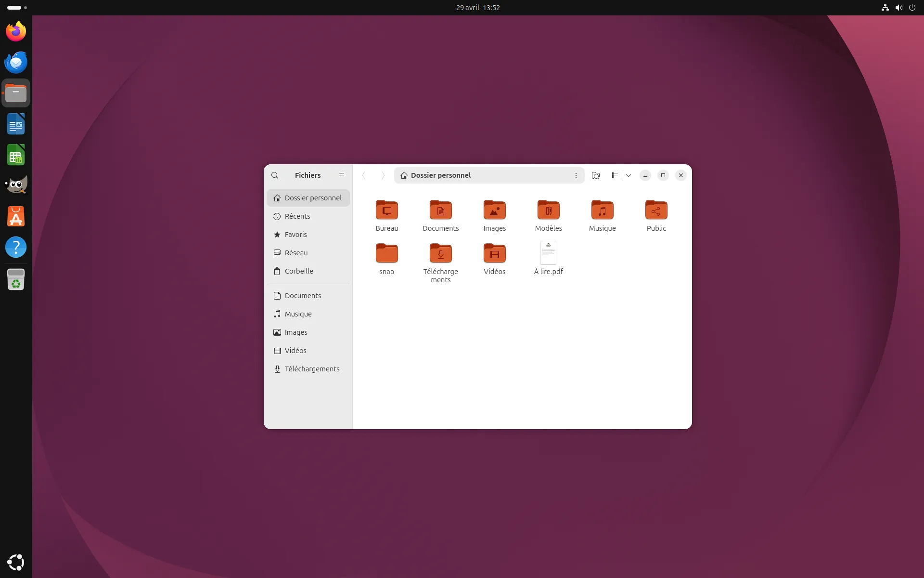The height and width of the screenshot is (578, 924).
Task: Launch LibreOffice Calc from the dock
Action: coord(16,155)
